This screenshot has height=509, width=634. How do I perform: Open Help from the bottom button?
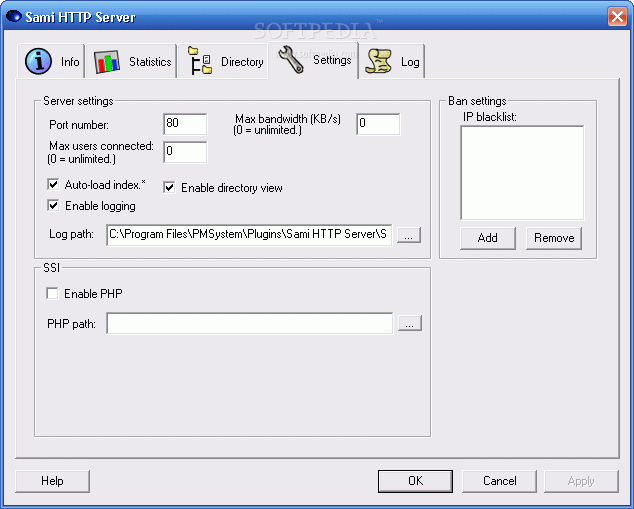pos(52,481)
